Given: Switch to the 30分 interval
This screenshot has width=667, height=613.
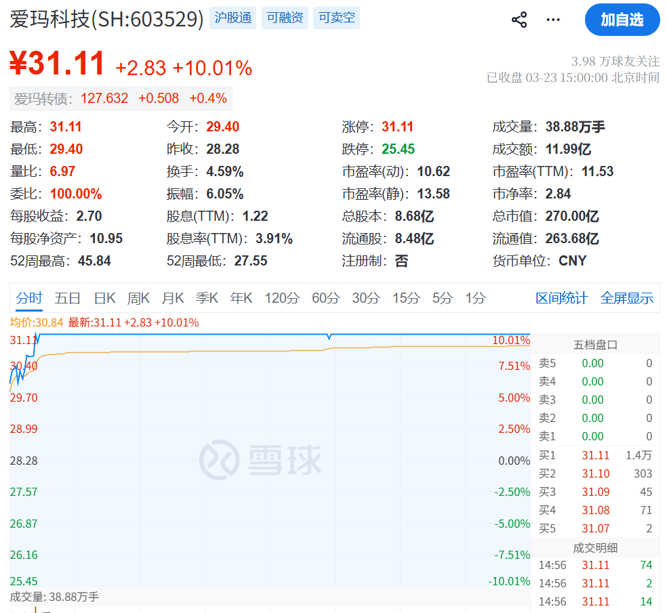Looking at the screenshot, I should coord(366,298).
